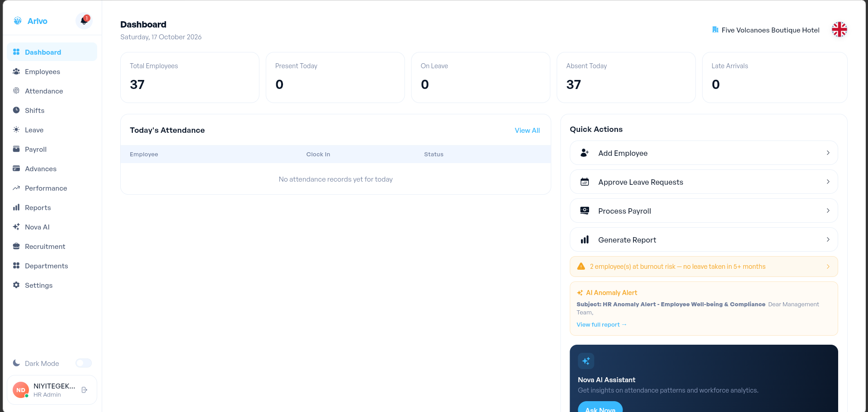Select Attendance from sidebar
The image size is (868, 412).
(x=52, y=91)
